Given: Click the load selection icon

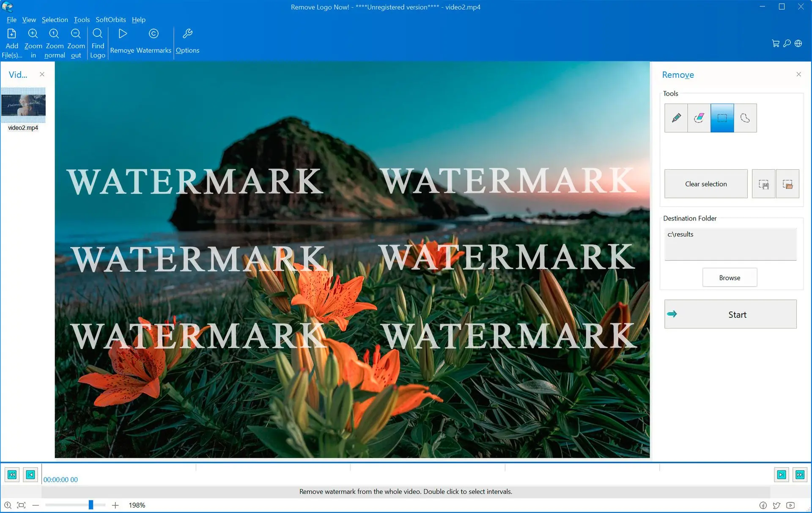Looking at the screenshot, I should click(787, 184).
